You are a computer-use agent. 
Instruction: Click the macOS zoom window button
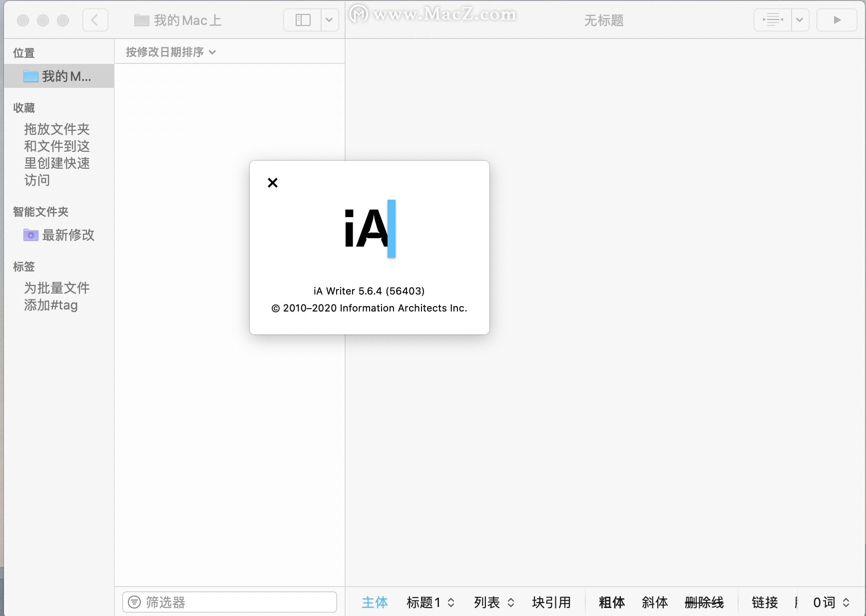tap(63, 20)
